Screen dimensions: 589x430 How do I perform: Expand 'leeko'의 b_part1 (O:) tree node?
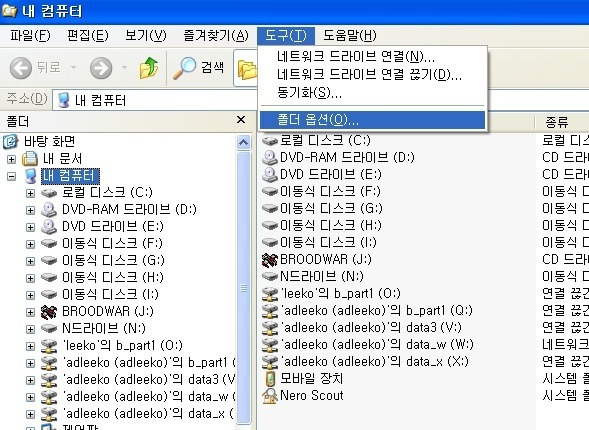coord(30,346)
